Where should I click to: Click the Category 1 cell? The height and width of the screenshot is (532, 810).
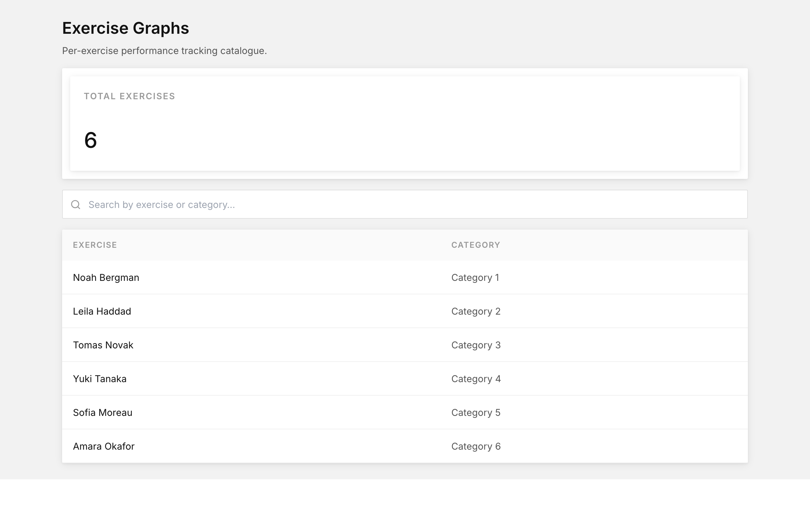[x=475, y=278]
